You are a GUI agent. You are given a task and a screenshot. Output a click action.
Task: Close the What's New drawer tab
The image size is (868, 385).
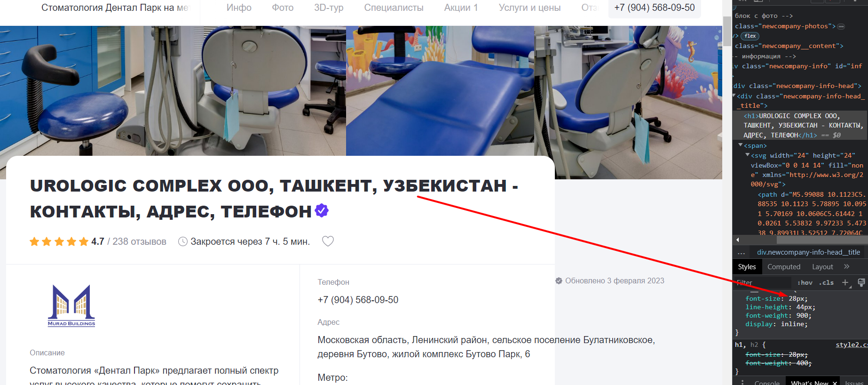pos(835,383)
